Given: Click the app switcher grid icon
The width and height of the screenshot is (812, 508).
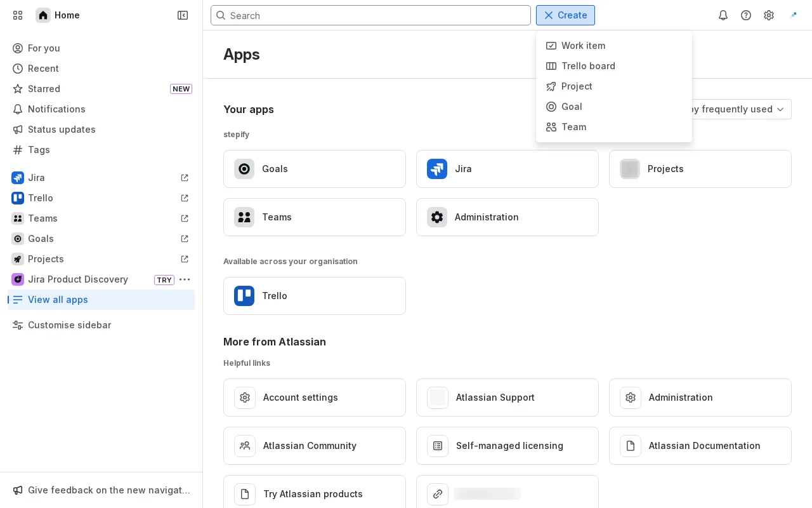Looking at the screenshot, I should click(18, 15).
